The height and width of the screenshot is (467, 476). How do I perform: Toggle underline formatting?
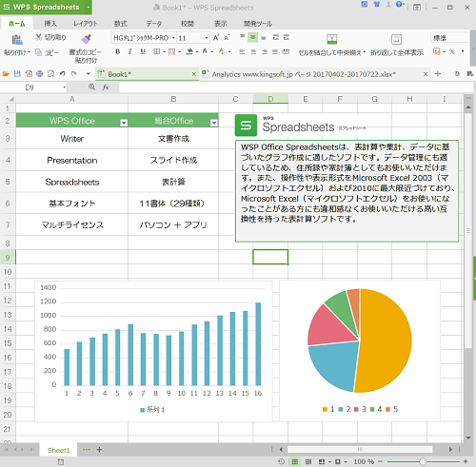(x=143, y=51)
